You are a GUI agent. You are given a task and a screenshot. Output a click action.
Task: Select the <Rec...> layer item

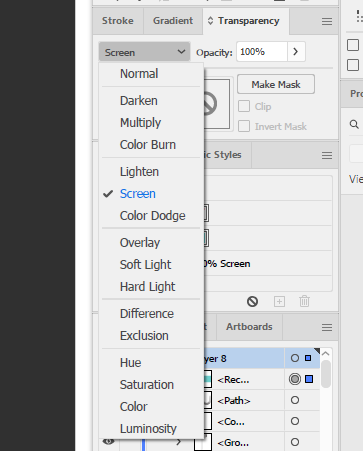[x=233, y=380]
